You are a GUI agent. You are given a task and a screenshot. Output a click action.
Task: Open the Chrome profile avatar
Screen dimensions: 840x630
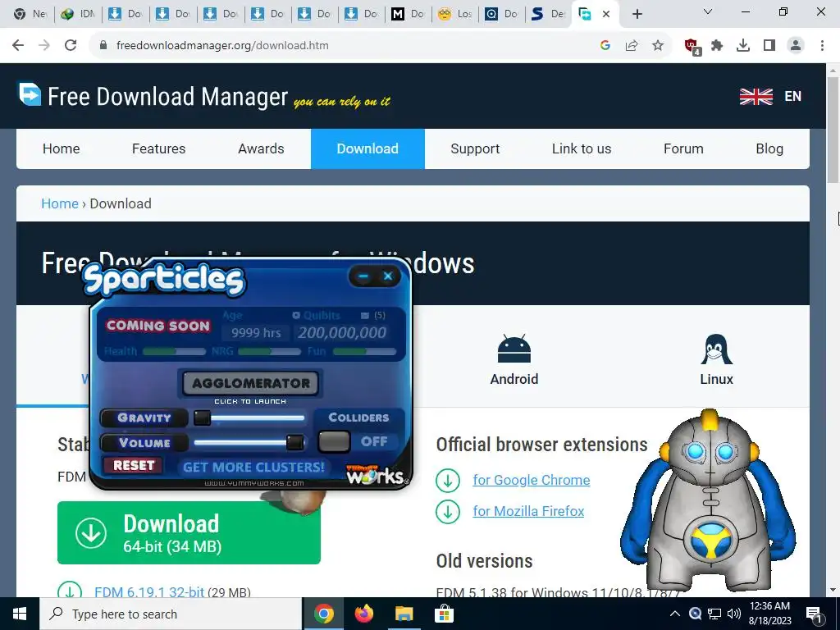point(796,46)
